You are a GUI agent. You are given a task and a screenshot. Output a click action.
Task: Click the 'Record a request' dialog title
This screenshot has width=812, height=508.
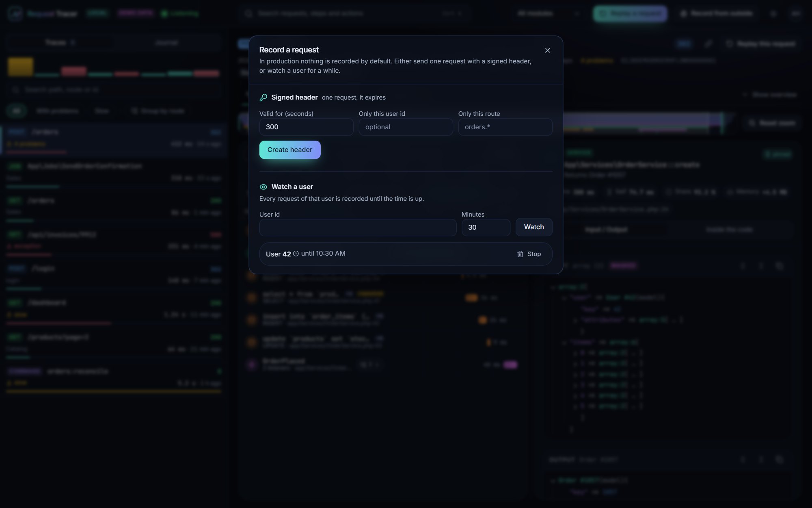click(289, 50)
